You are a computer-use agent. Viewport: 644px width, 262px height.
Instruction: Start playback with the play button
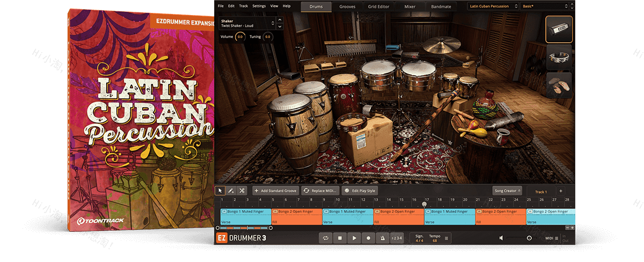[x=354, y=238]
